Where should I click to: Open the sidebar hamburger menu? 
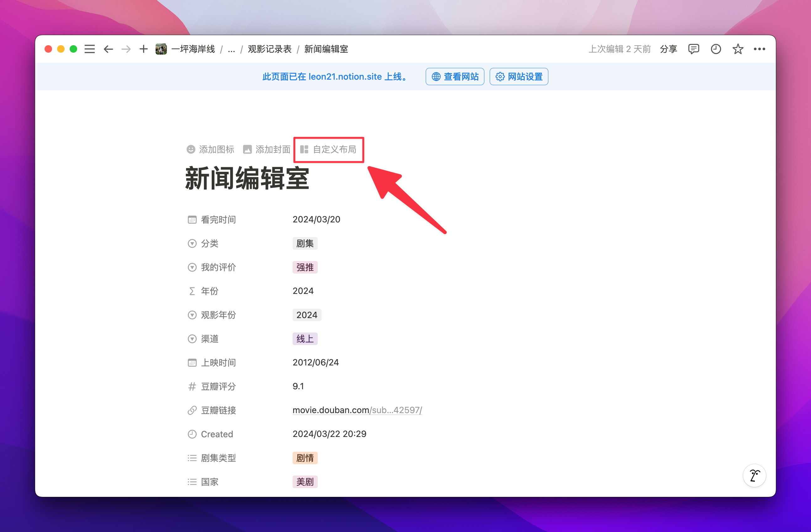click(90, 49)
